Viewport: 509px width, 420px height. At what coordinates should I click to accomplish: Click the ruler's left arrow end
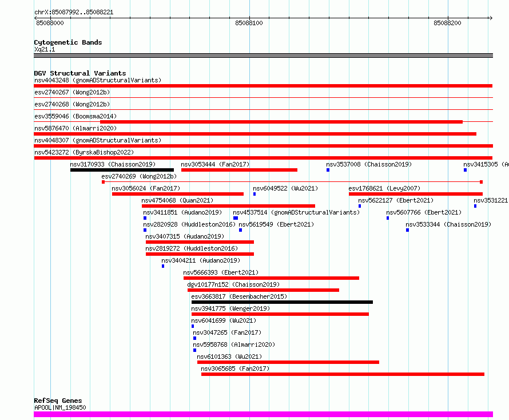(35, 18)
